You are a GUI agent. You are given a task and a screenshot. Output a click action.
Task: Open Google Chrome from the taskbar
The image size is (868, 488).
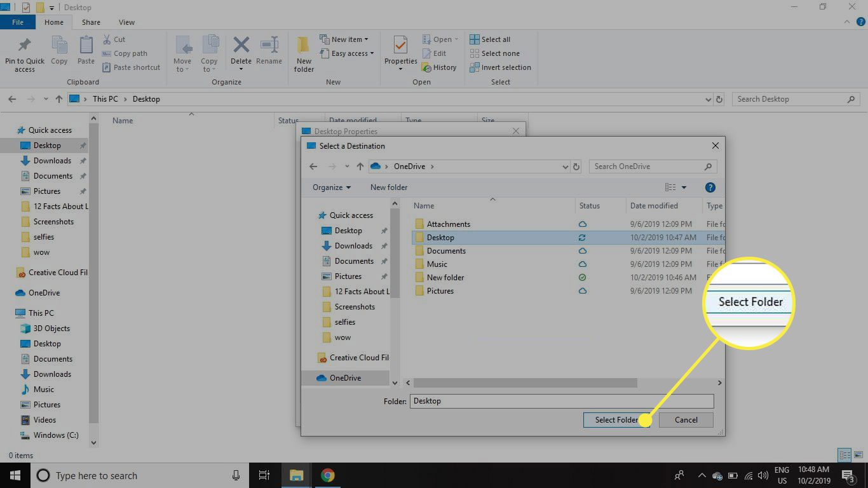pos(327,475)
